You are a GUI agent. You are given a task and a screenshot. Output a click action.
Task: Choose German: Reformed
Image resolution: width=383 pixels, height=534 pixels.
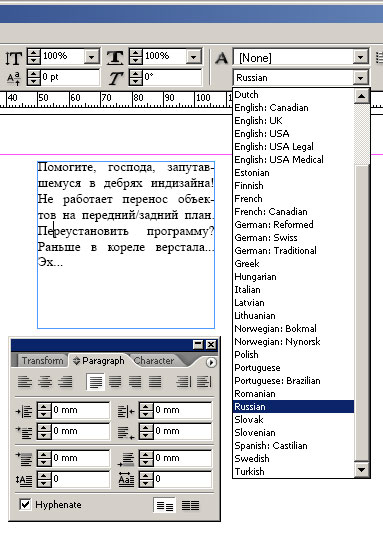(x=293, y=224)
